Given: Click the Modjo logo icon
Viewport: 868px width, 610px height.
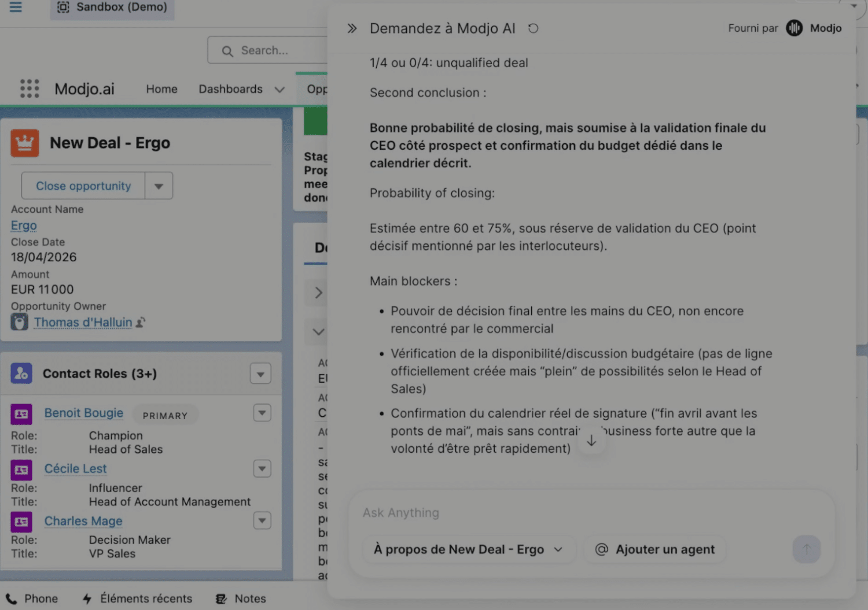Looking at the screenshot, I should tap(794, 28).
